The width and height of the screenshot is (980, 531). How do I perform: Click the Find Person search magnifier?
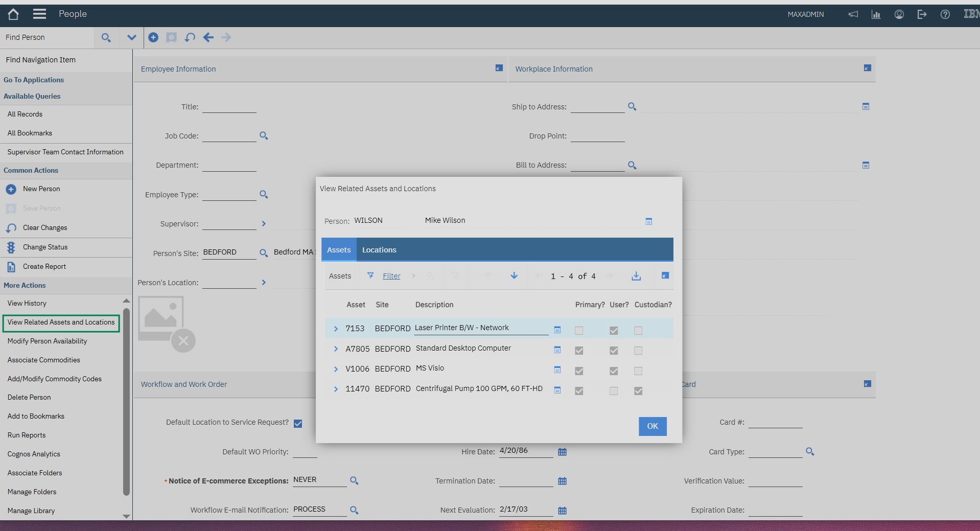click(x=106, y=38)
